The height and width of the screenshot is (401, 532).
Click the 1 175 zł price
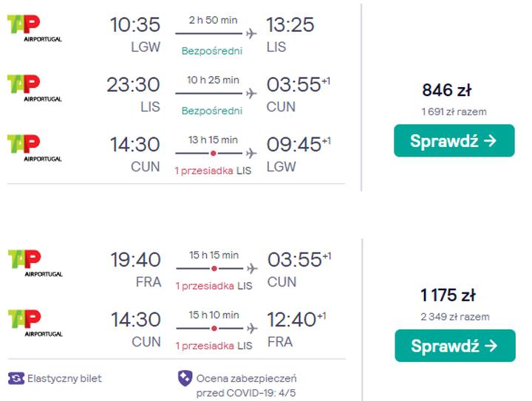[447, 296]
